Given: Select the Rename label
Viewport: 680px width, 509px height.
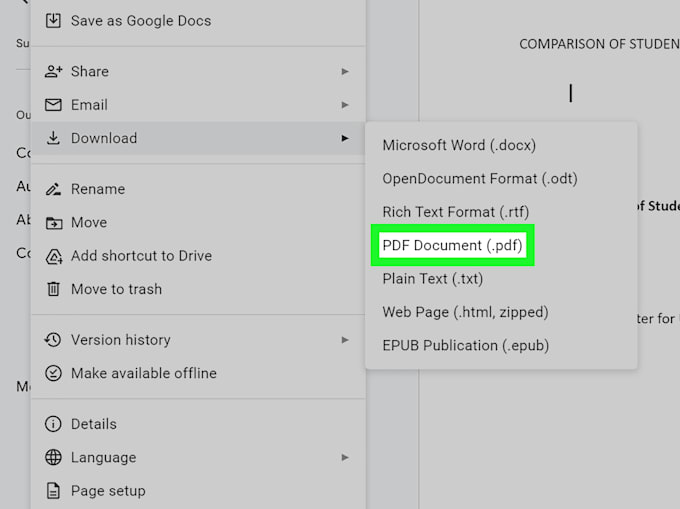Looking at the screenshot, I should (x=98, y=189).
